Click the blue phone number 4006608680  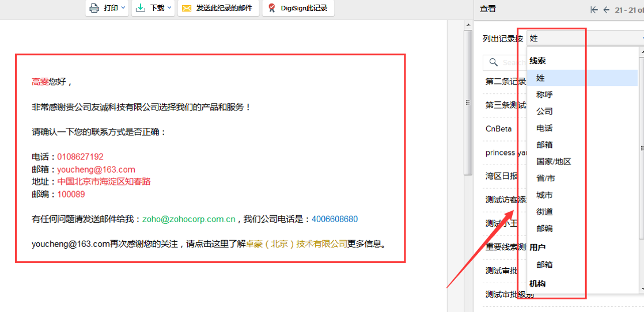[x=335, y=219]
